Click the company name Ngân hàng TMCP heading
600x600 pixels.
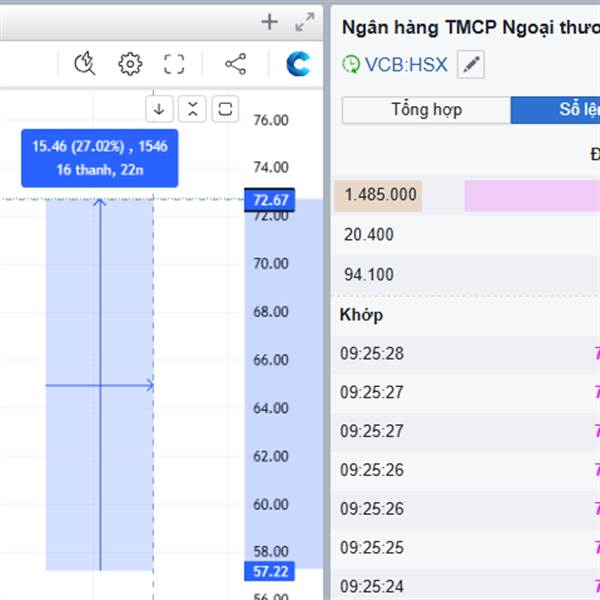pos(471,28)
